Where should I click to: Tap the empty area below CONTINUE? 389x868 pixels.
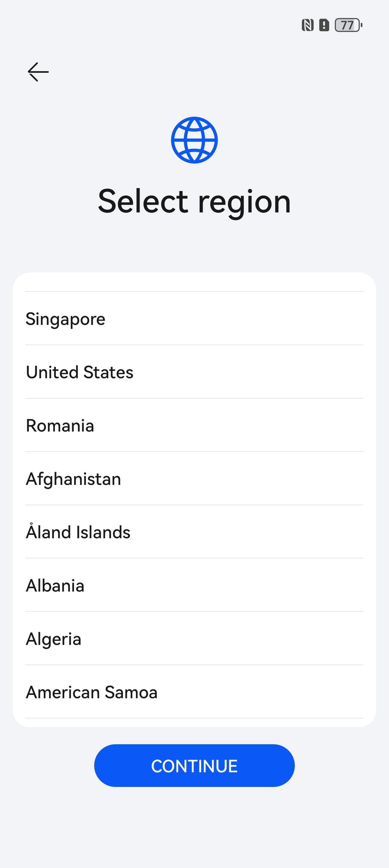click(x=194, y=826)
